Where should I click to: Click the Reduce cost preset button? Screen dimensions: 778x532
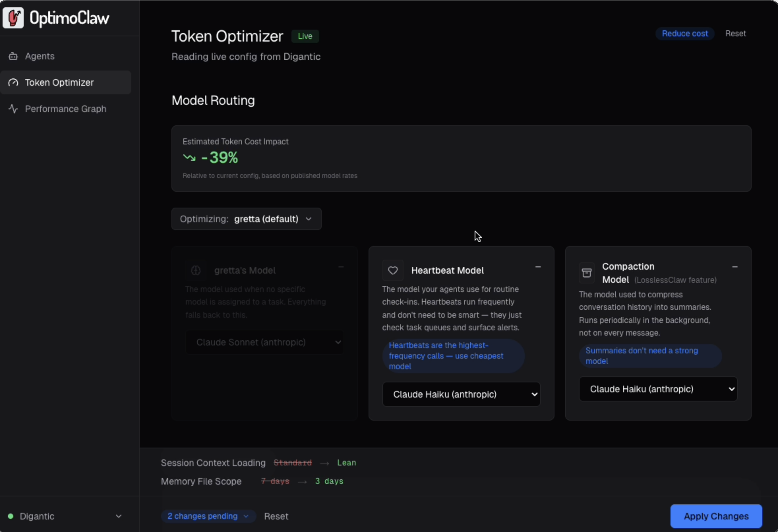tap(685, 34)
